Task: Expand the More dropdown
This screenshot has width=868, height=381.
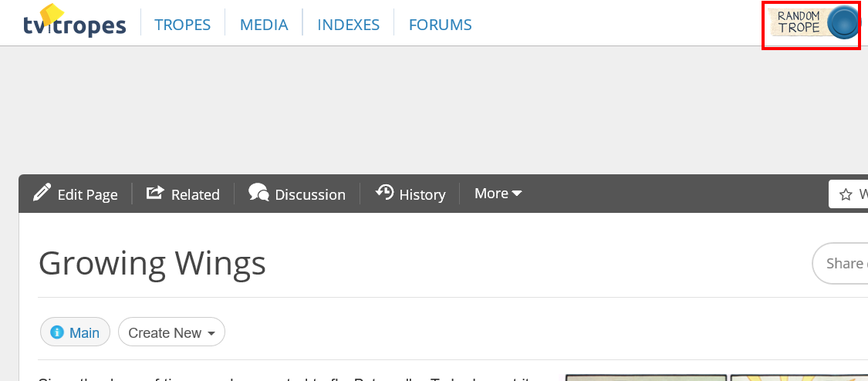Action: pyautogui.click(x=498, y=194)
